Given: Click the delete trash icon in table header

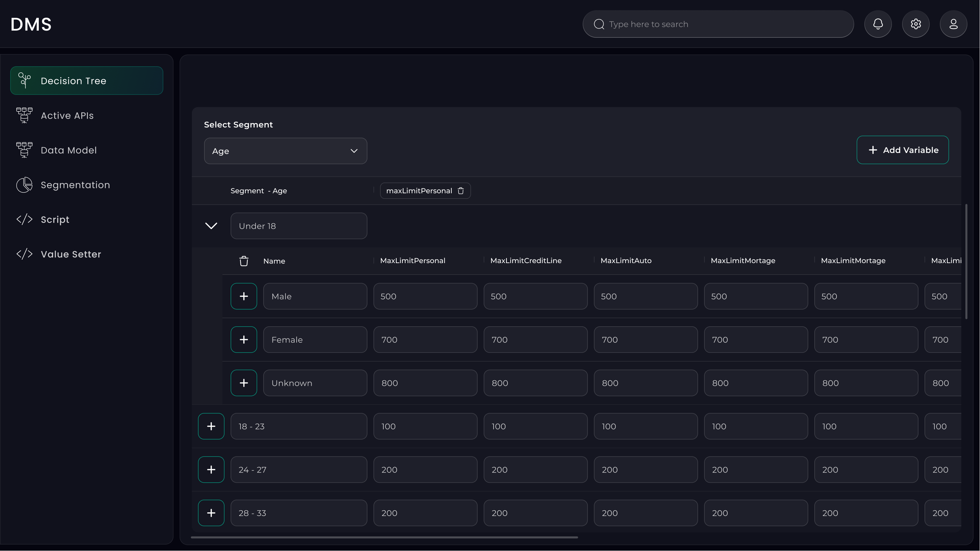Looking at the screenshot, I should click(244, 261).
